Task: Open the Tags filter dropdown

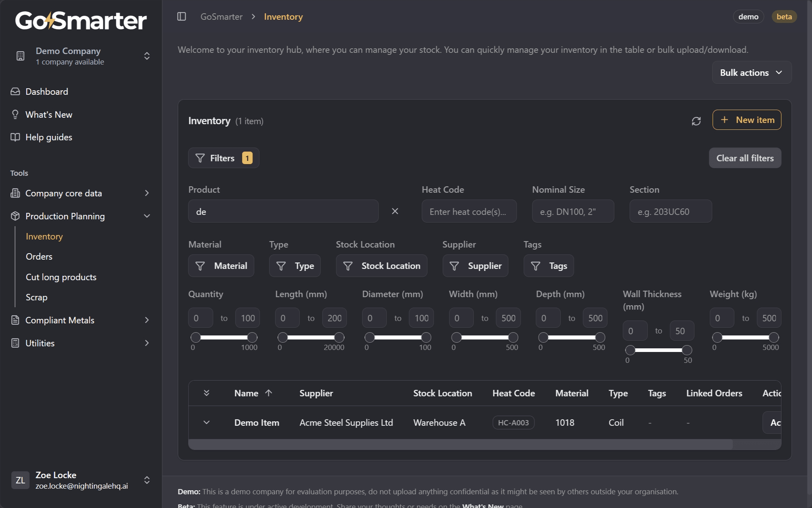Action: tap(549, 266)
